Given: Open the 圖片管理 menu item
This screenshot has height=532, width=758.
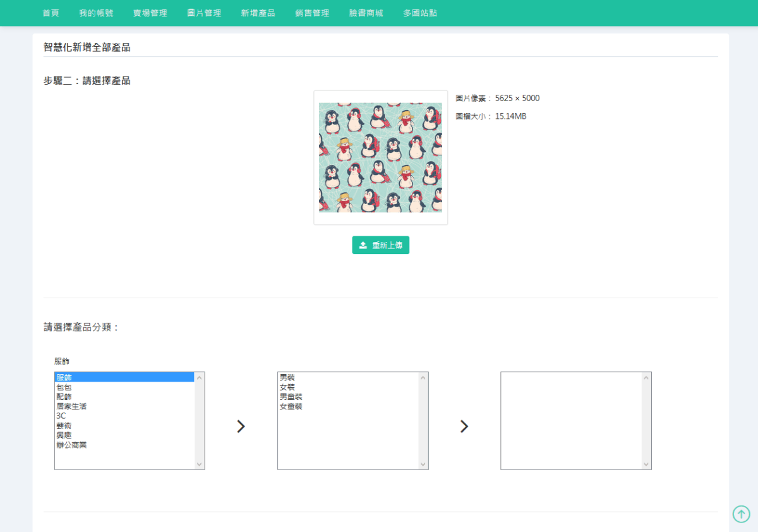Looking at the screenshot, I should coord(203,13).
